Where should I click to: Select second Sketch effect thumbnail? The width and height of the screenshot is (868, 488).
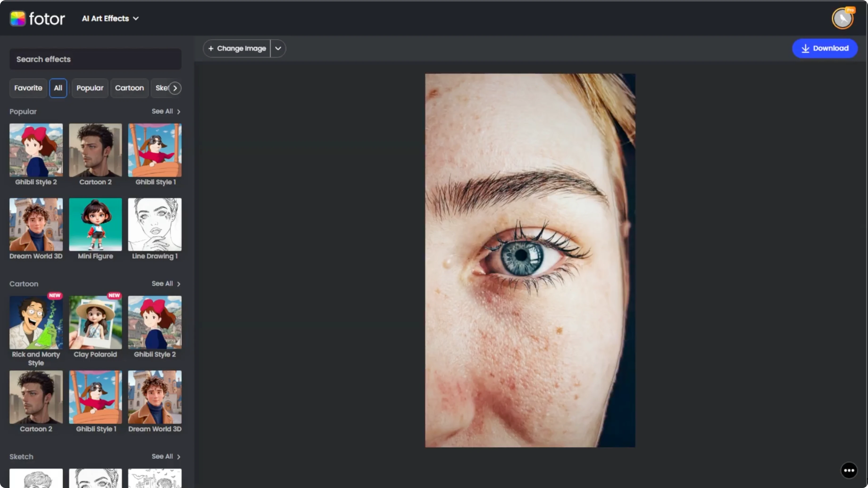95,478
